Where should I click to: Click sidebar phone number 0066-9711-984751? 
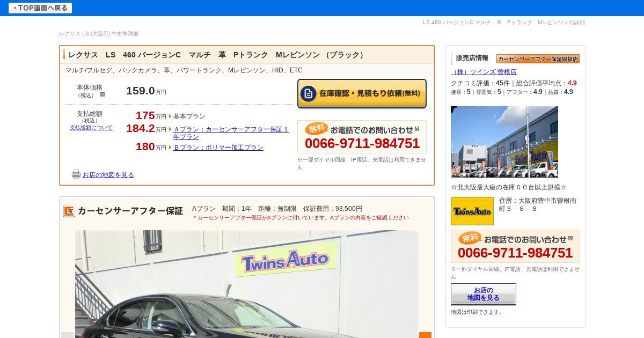pyautogui.click(x=515, y=253)
